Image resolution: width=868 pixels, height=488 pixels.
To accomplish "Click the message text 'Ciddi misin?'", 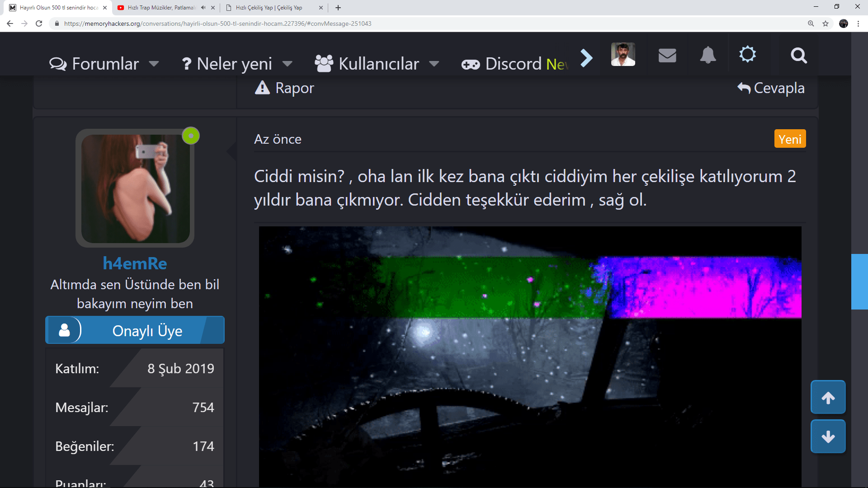I will 299,176.
